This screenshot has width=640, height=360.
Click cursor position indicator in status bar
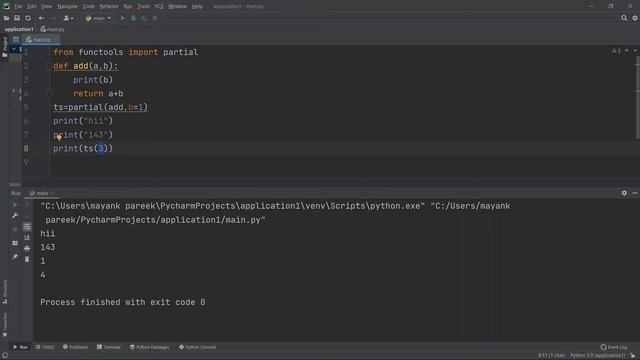551,356
